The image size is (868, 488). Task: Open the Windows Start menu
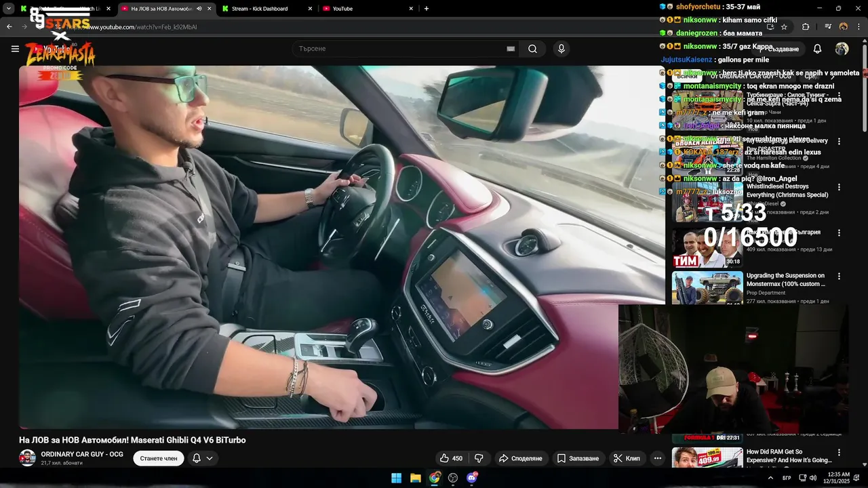coord(397,478)
